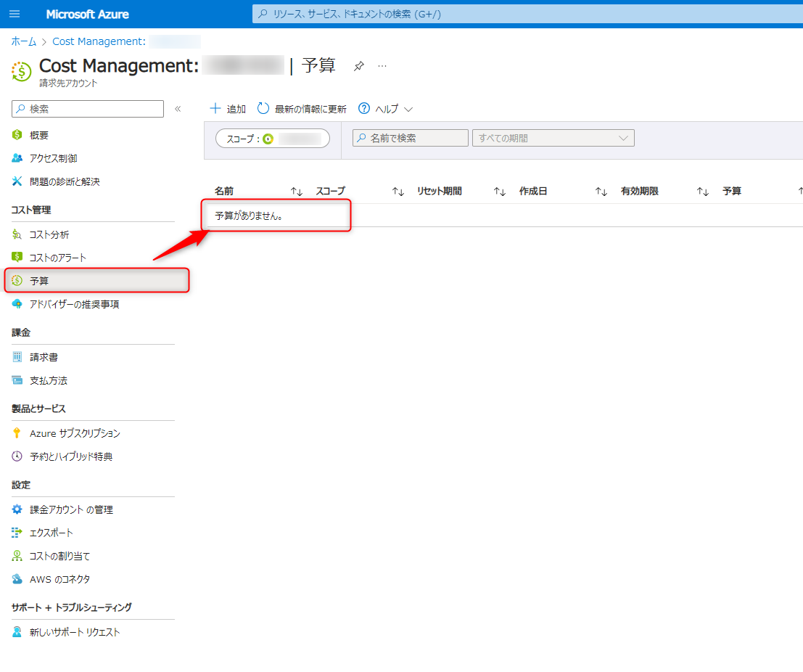Click the gear icon for 課金アカウント の管理
This screenshot has width=803, height=672.
17,509
